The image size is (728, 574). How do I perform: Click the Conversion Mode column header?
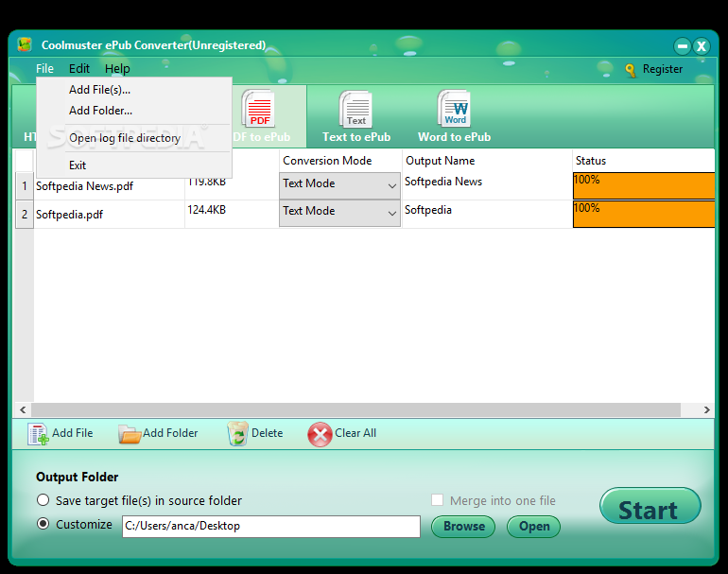(340, 161)
